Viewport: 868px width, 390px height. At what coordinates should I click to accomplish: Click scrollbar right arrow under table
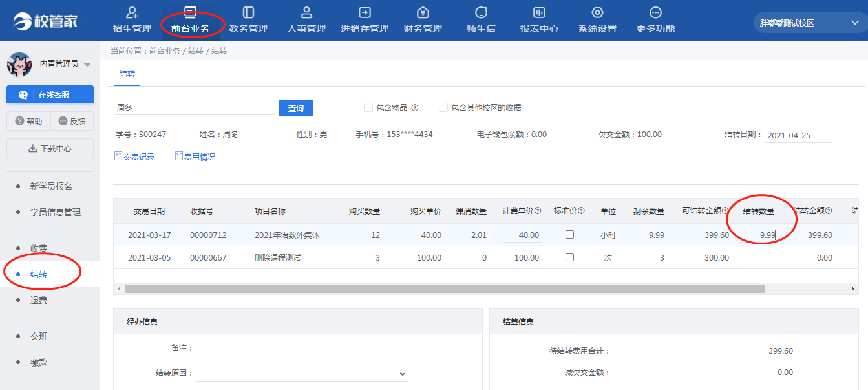pyautogui.click(x=854, y=288)
